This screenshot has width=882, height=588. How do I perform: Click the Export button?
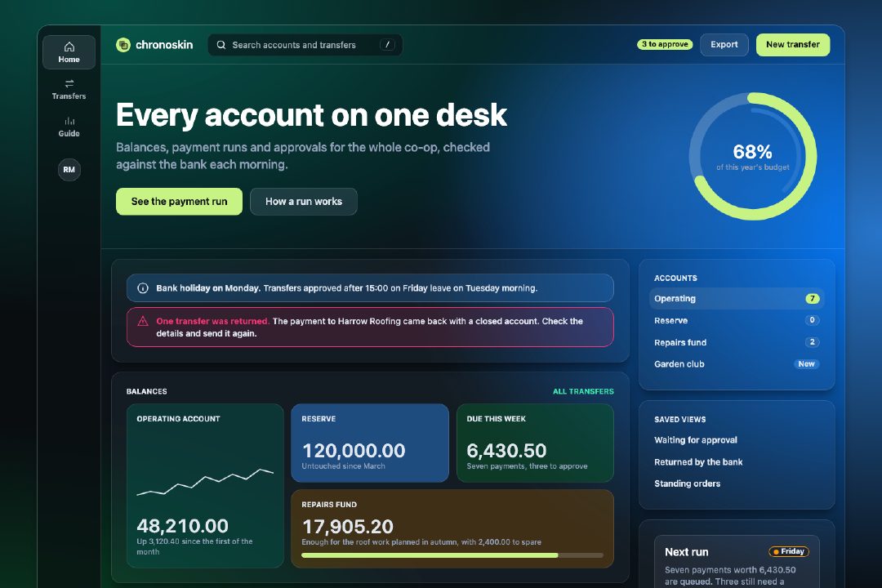point(724,44)
